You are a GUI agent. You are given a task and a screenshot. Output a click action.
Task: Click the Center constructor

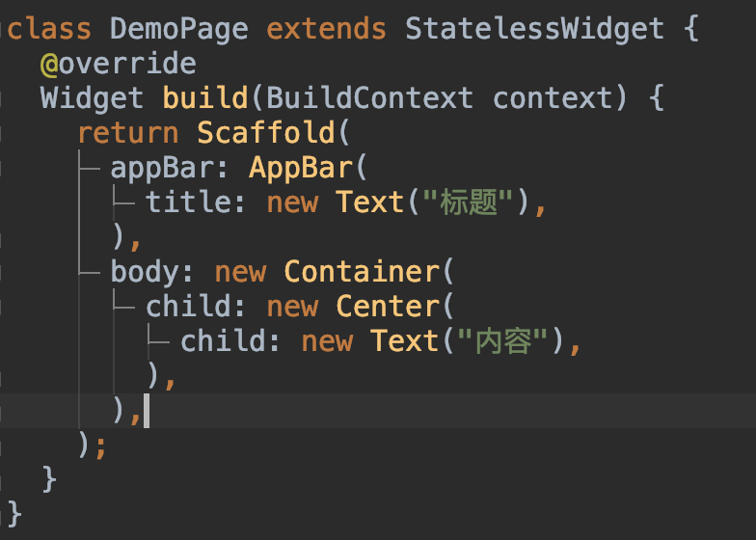388,307
